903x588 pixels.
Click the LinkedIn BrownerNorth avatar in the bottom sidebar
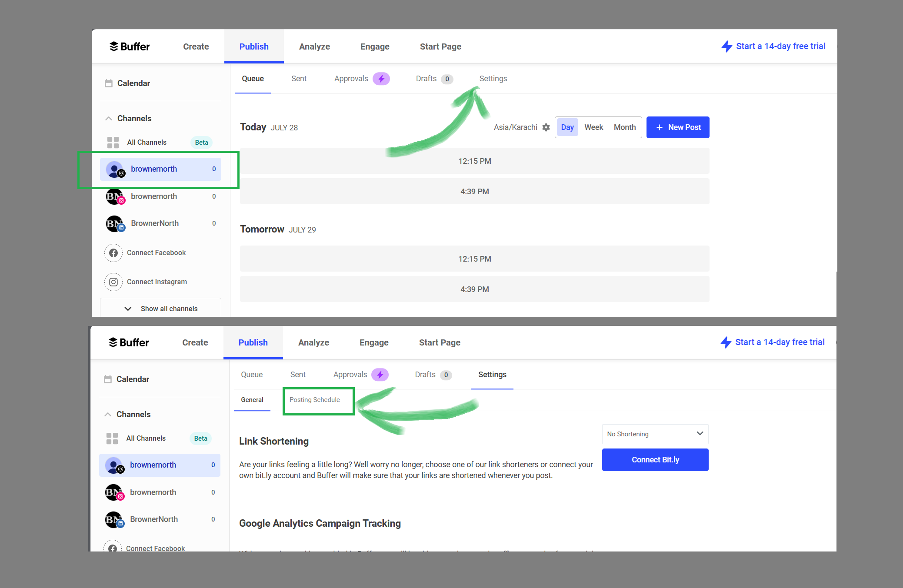(x=114, y=520)
